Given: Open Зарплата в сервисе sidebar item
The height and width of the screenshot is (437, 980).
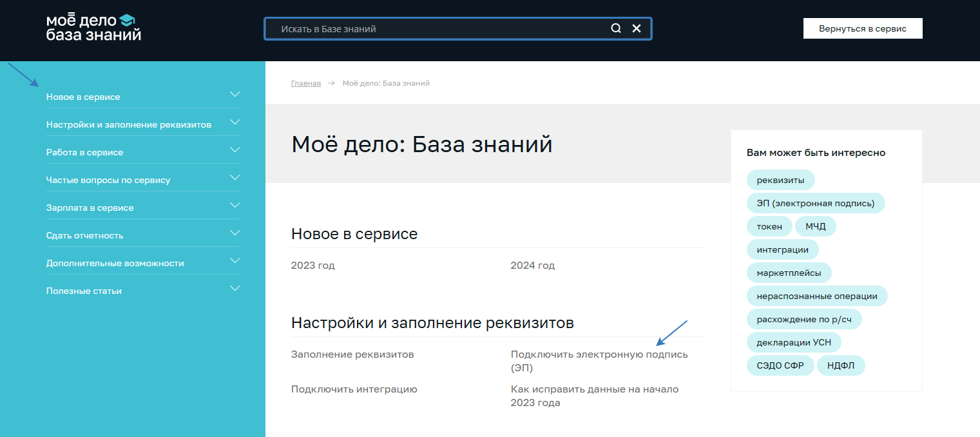Looking at the screenshot, I should coord(90,208).
